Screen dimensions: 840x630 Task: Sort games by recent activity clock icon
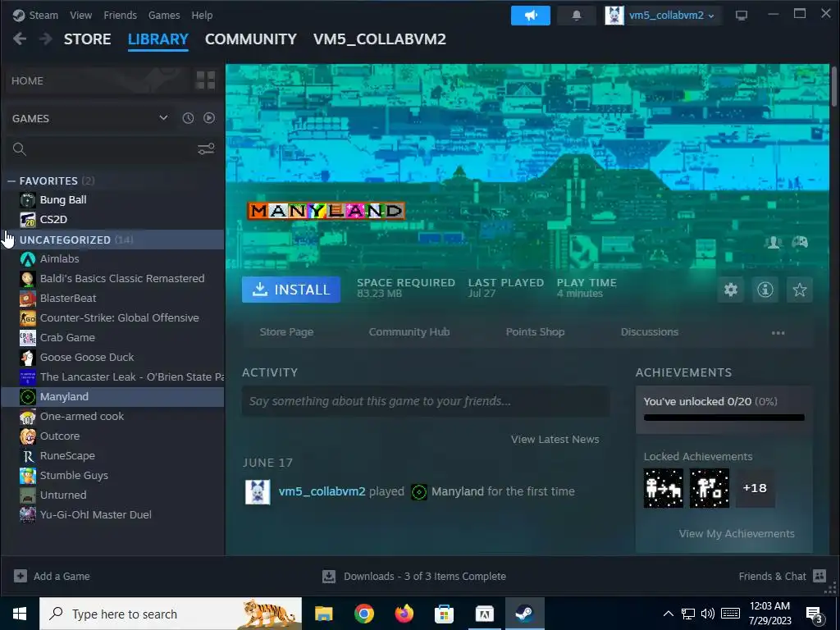click(188, 118)
